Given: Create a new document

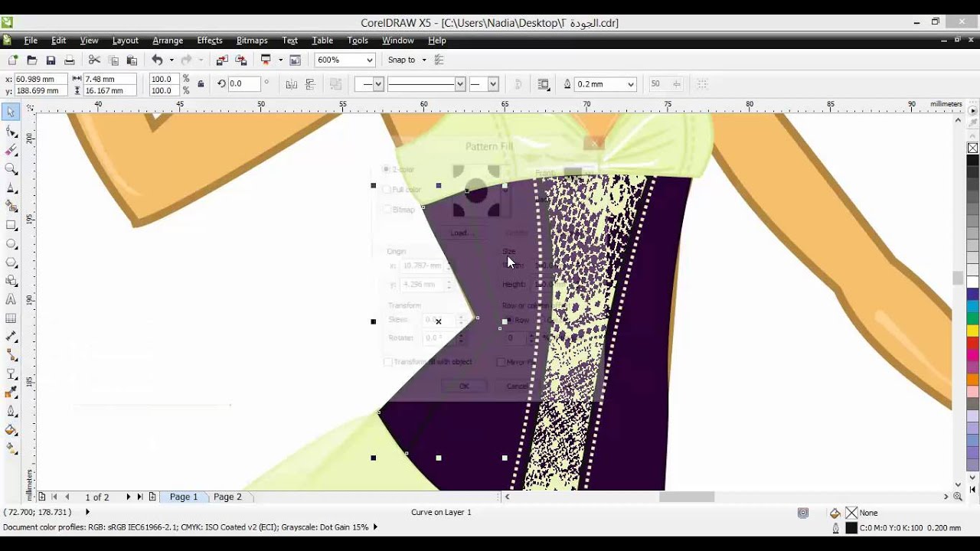Looking at the screenshot, I should click(x=13, y=60).
